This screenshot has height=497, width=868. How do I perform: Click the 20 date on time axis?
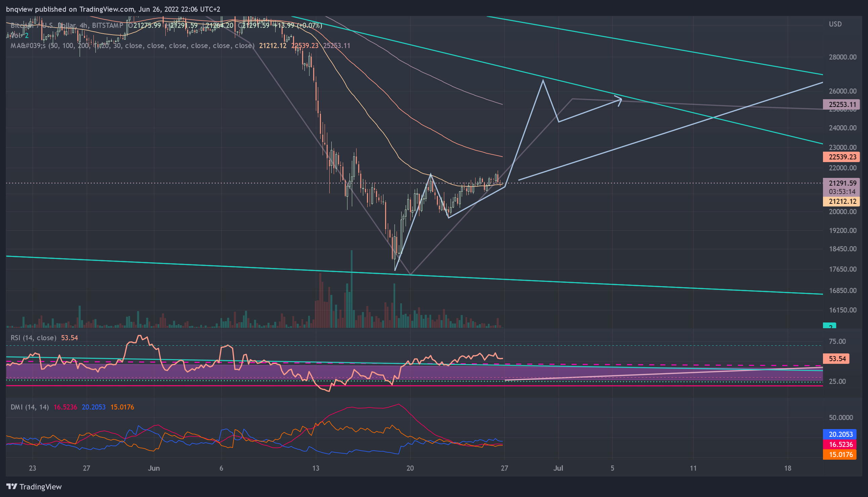click(x=410, y=468)
